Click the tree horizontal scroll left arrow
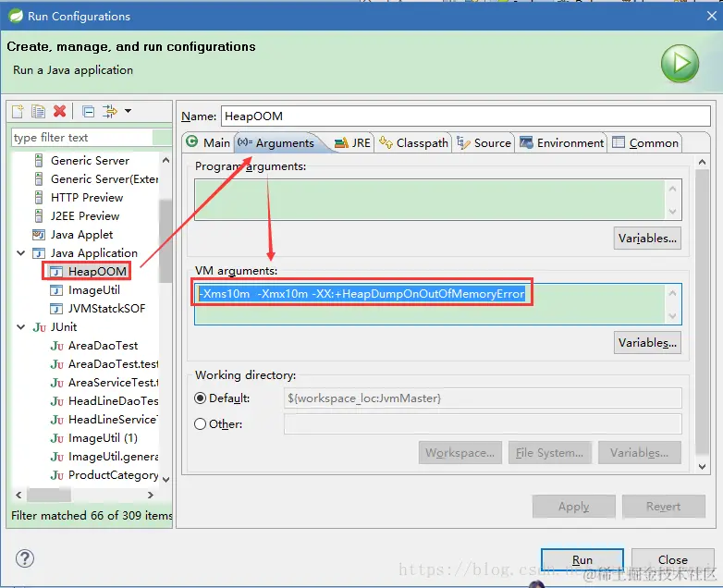 click(x=18, y=495)
